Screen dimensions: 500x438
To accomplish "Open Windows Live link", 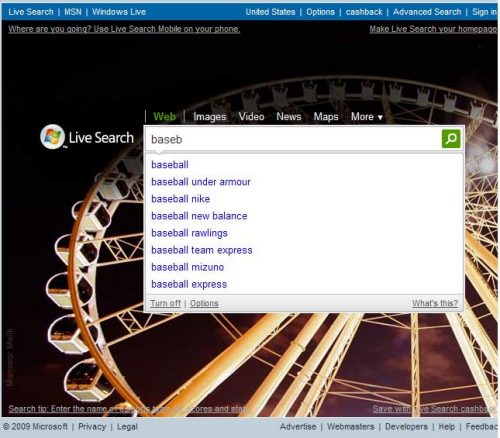I will pyautogui.click(x=119, y=12).
